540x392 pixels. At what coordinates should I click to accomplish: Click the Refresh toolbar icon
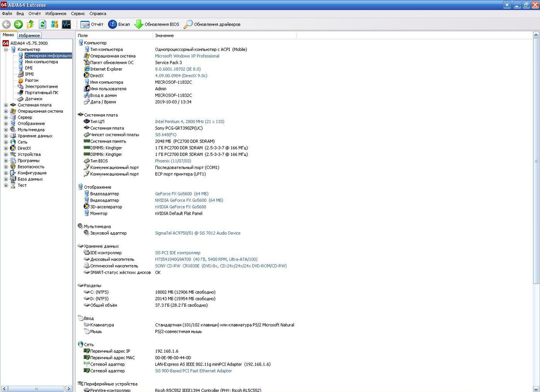(x=42, y=24)
